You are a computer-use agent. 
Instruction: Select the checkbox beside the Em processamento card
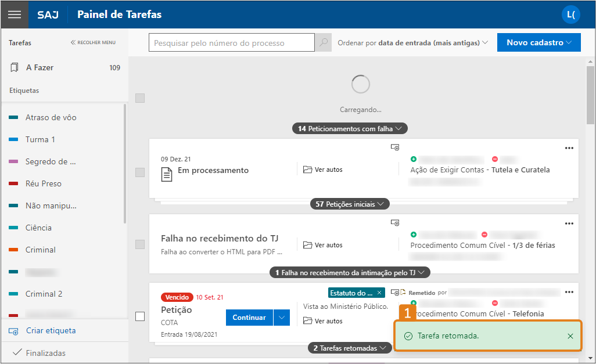(139, 172)
